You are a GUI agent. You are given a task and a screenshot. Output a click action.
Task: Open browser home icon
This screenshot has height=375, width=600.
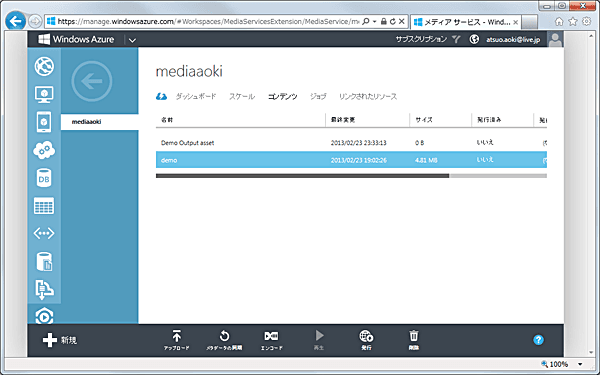[x=559, y=21]
